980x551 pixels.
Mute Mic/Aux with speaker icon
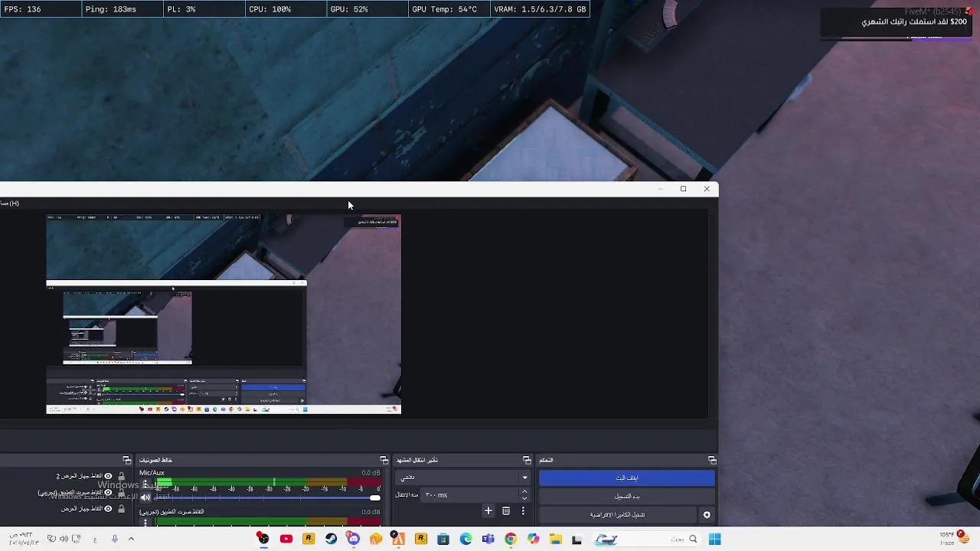[145, 497]
